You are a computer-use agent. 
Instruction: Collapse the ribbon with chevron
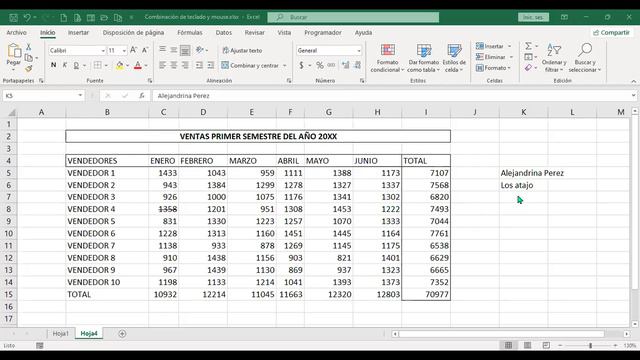coord(633,81)
